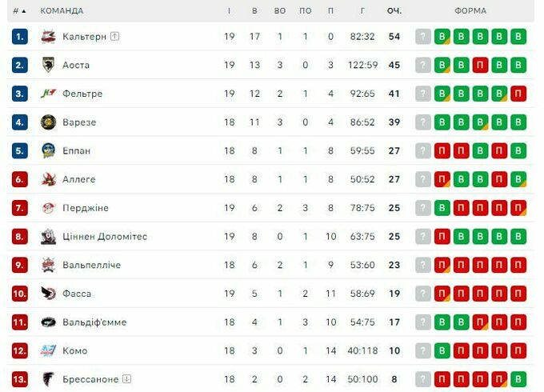Open the Перджіне team link
The image size is (544, 392).
click(85, 208)
